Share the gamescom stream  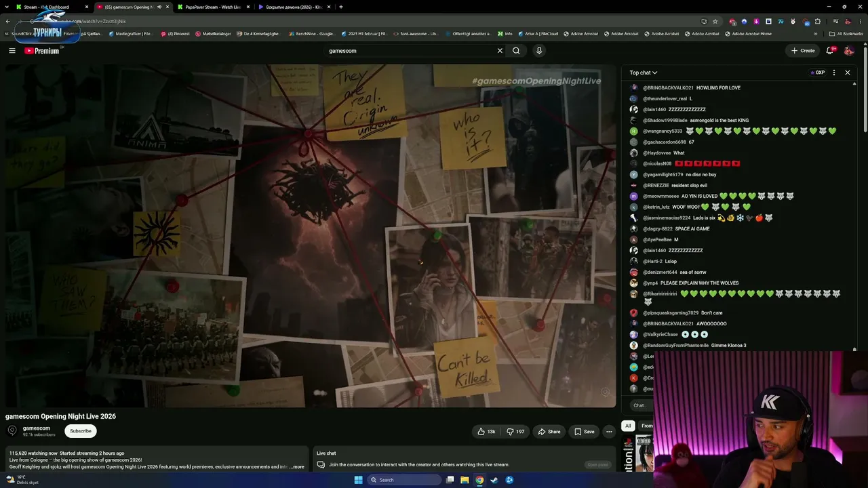pyautogui.click(x=549, y=432)
